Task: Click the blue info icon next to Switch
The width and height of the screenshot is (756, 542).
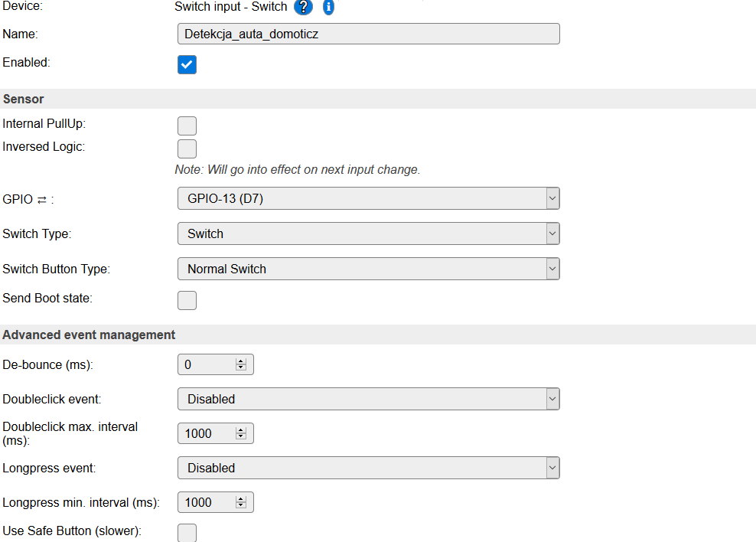Action: click(x=328, y=7)
